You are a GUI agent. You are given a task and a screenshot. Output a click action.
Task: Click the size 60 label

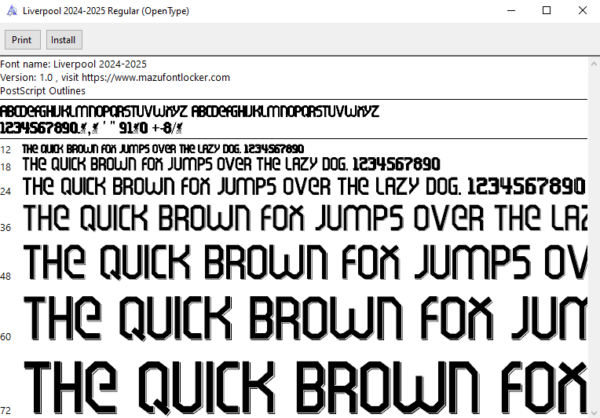point(6,337)
